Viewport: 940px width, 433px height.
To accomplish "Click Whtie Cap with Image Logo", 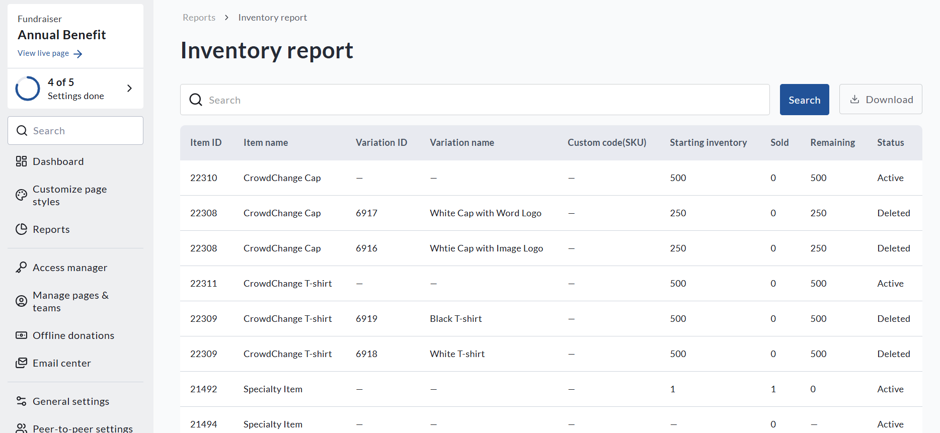I will [x=486, y=248].
